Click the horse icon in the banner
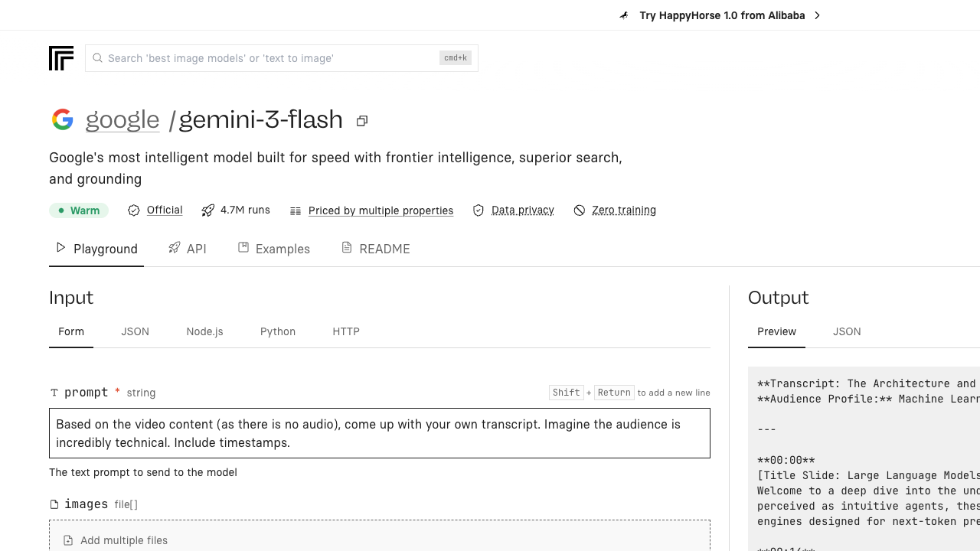 coord(625,15)
